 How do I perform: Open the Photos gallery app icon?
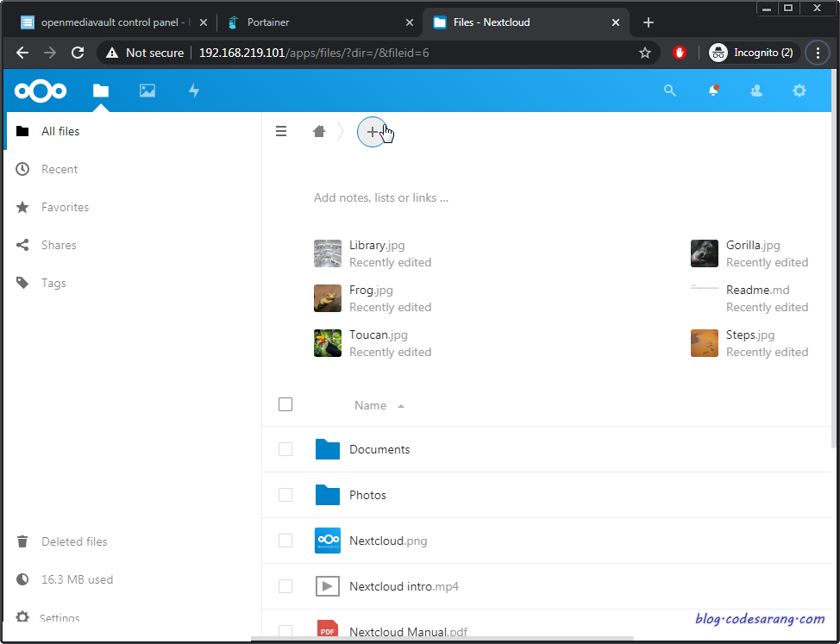click(x=147, y=91)
